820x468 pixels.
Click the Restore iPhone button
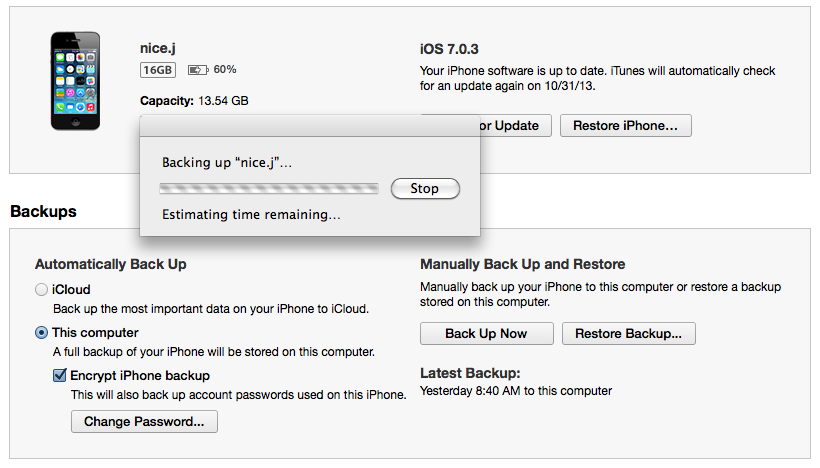[x=625, y=126]
